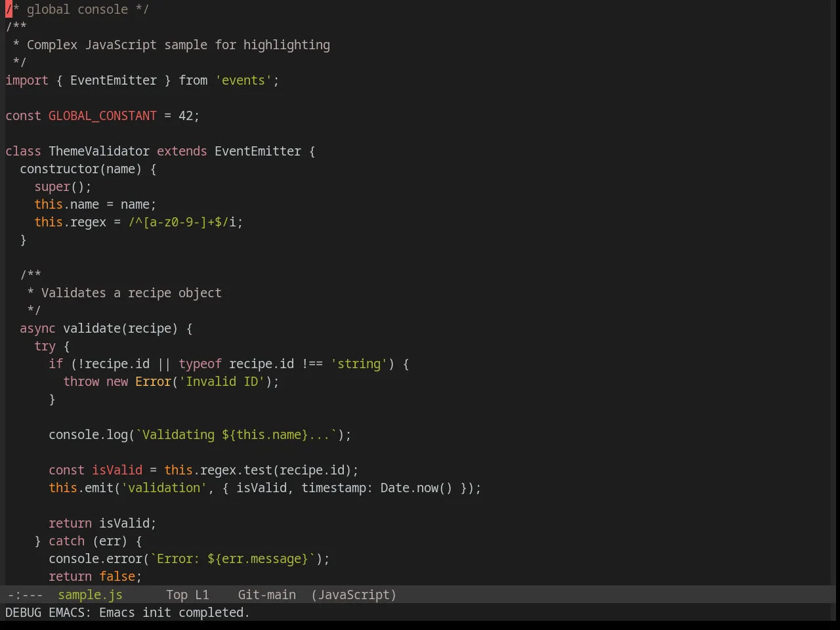Click the 'timestamp:' property key
This screenshot has width=840, height=630.
click(x=337, y=488)
